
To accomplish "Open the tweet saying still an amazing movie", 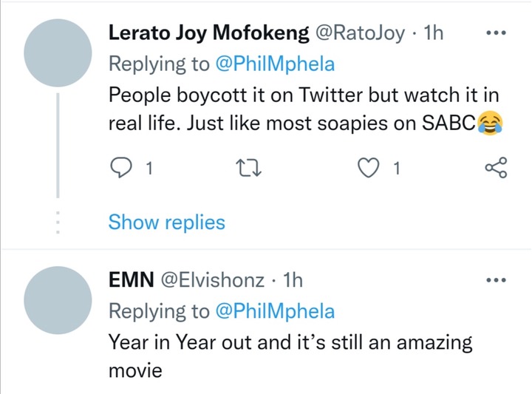I will [290, 356].
